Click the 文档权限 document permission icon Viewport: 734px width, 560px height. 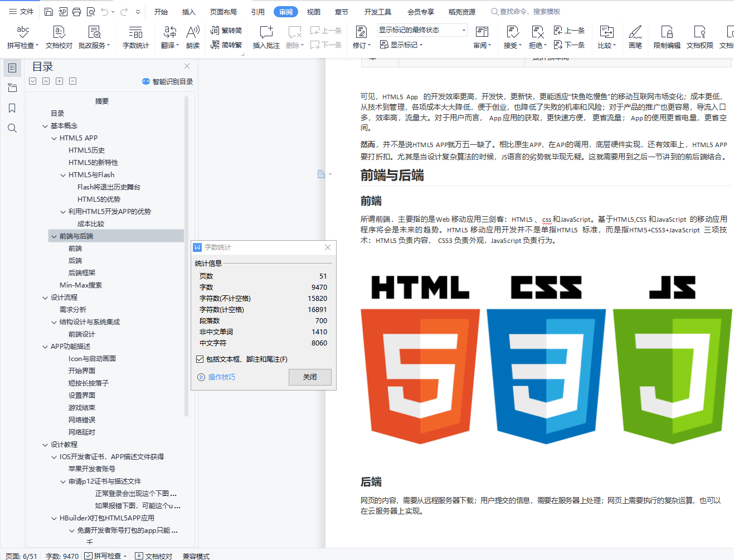click(700, 37)
